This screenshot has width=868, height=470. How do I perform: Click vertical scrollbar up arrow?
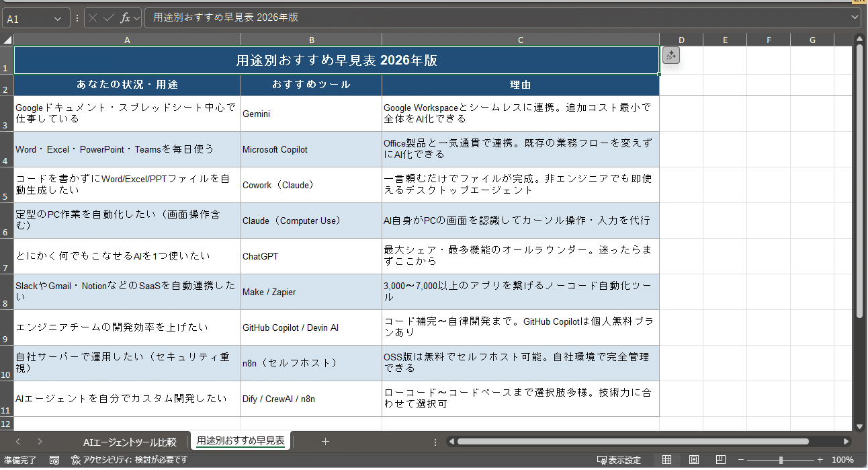tap(859, 38)
